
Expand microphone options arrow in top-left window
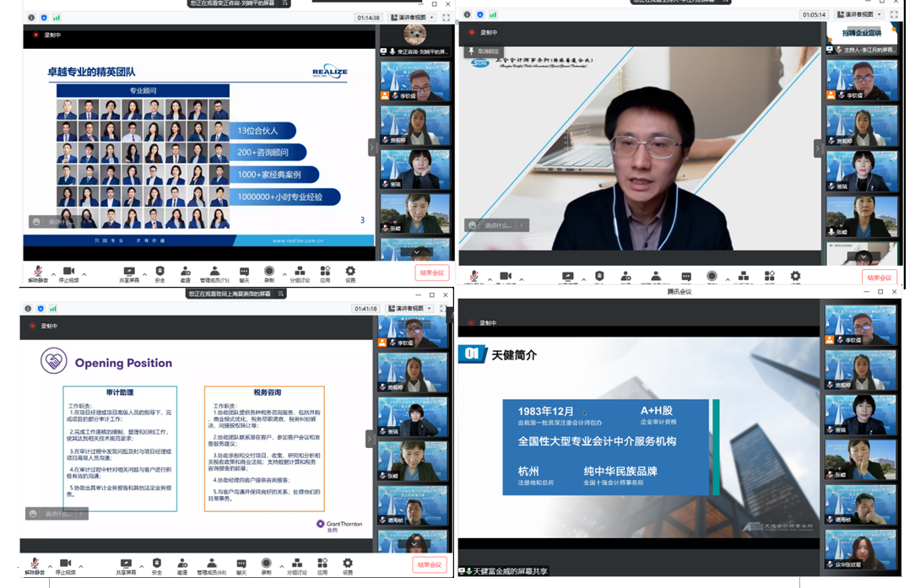[x=54, y=273]
